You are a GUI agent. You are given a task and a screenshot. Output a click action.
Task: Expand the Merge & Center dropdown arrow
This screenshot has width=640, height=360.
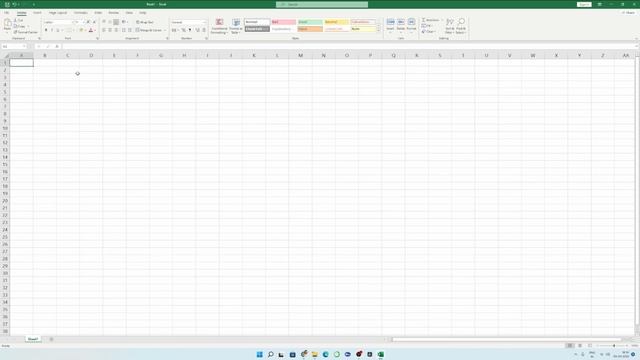165,30
